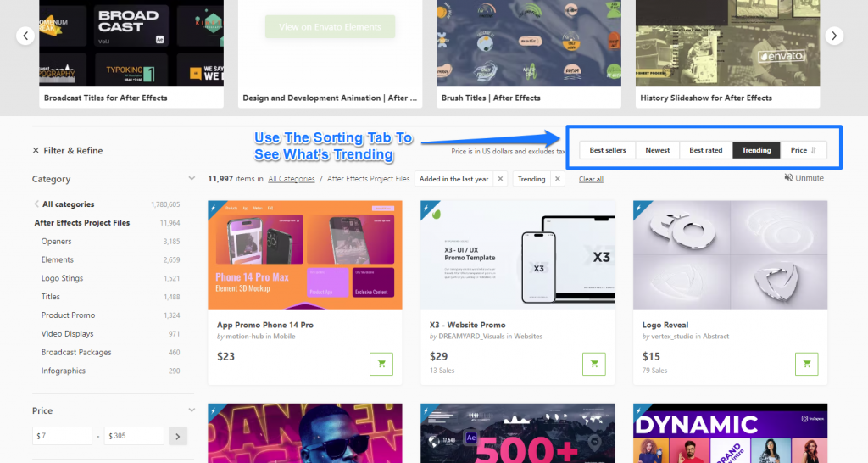Open X3 - Website Promo item title
This screenshot has width=868, height=463.
click(468, 325)
